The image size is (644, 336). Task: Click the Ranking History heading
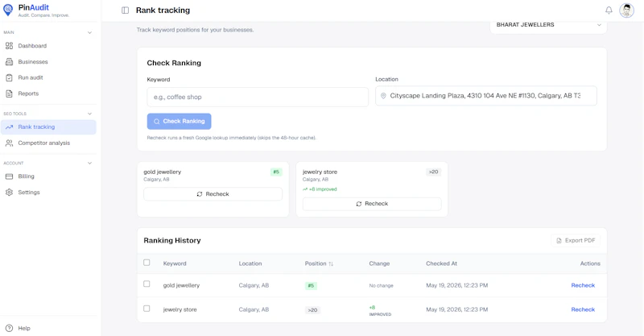172,241
